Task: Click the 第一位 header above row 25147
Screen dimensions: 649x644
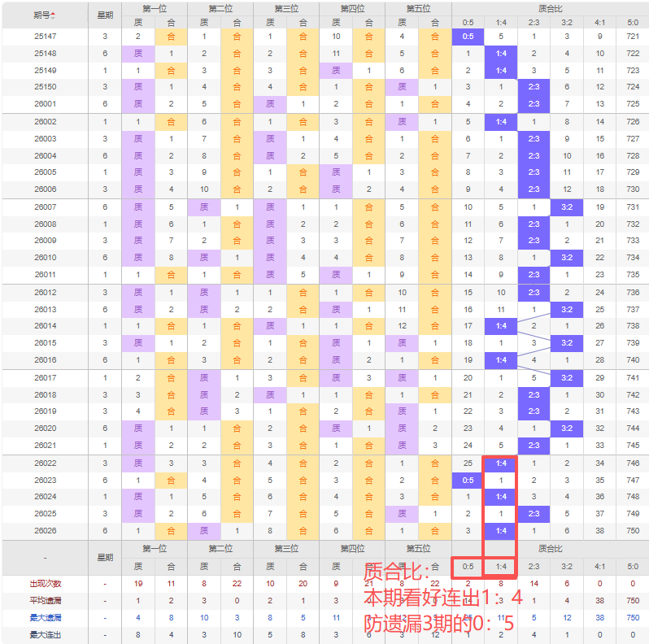Action: [155, 9]
